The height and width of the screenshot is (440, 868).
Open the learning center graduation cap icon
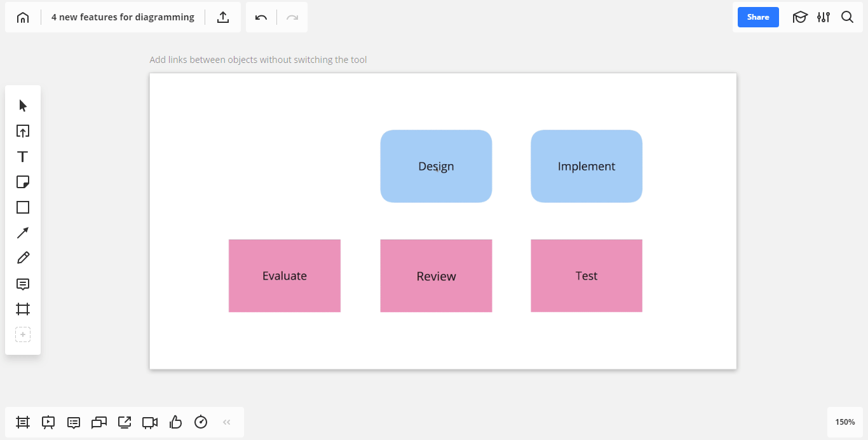[800, 17]
